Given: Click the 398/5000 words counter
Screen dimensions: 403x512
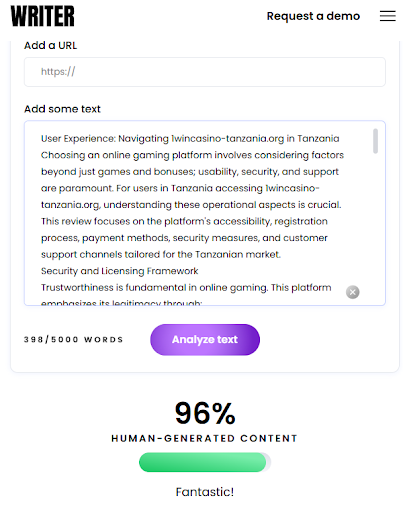Looking at the screenshot, I should pos(73,339).
